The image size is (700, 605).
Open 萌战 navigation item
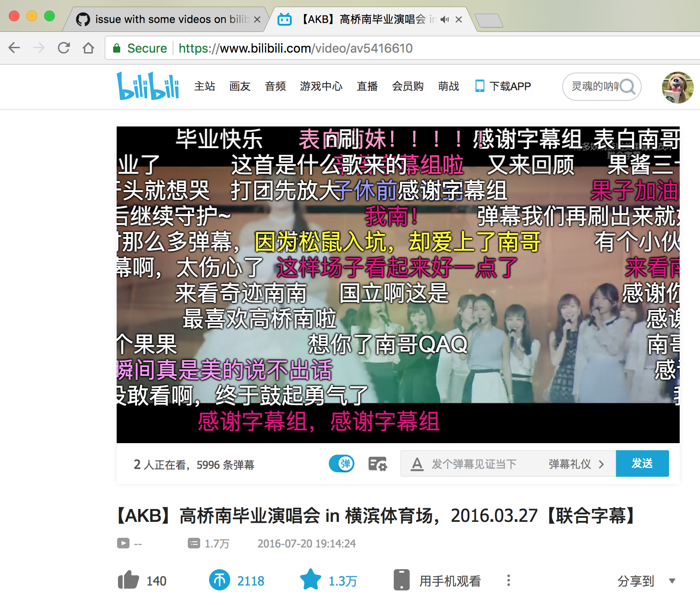tap(449, 86)
